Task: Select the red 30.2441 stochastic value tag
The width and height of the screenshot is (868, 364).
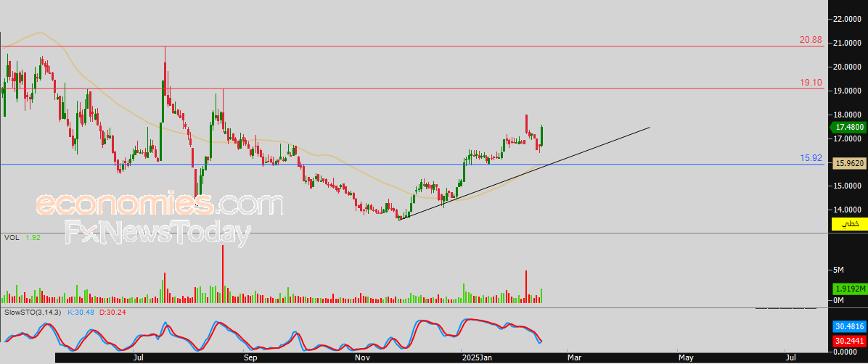Action: (x=848, y=340)
